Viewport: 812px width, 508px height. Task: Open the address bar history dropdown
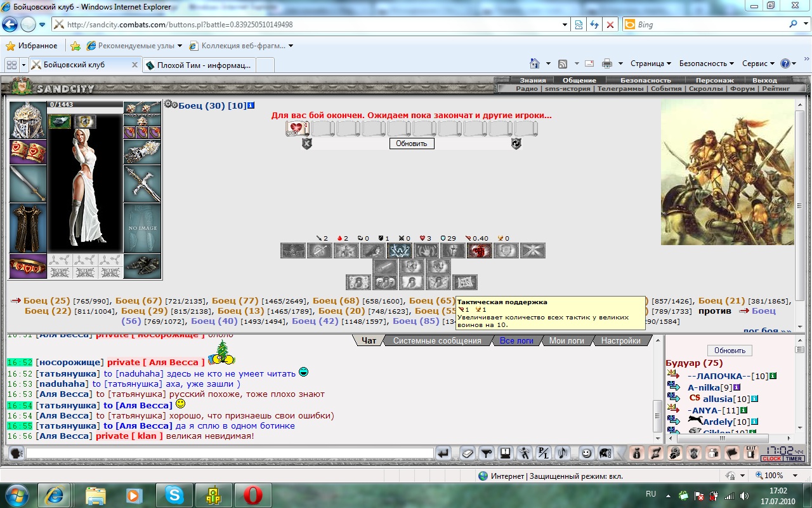click(x=565, y=25)
